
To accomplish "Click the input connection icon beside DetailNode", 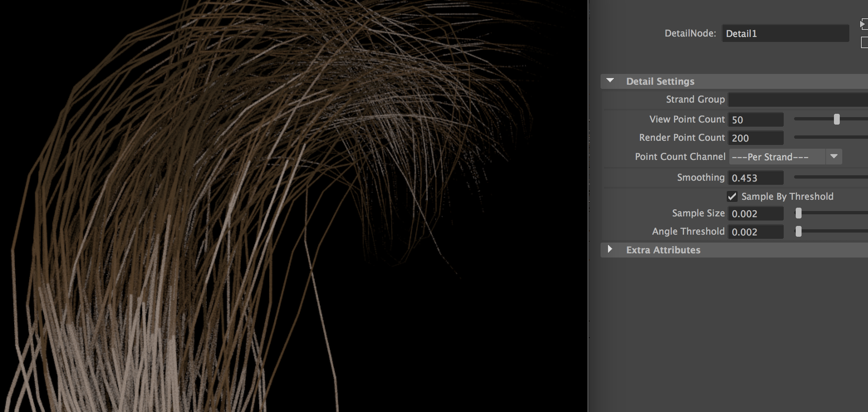I will click(864, 24).
